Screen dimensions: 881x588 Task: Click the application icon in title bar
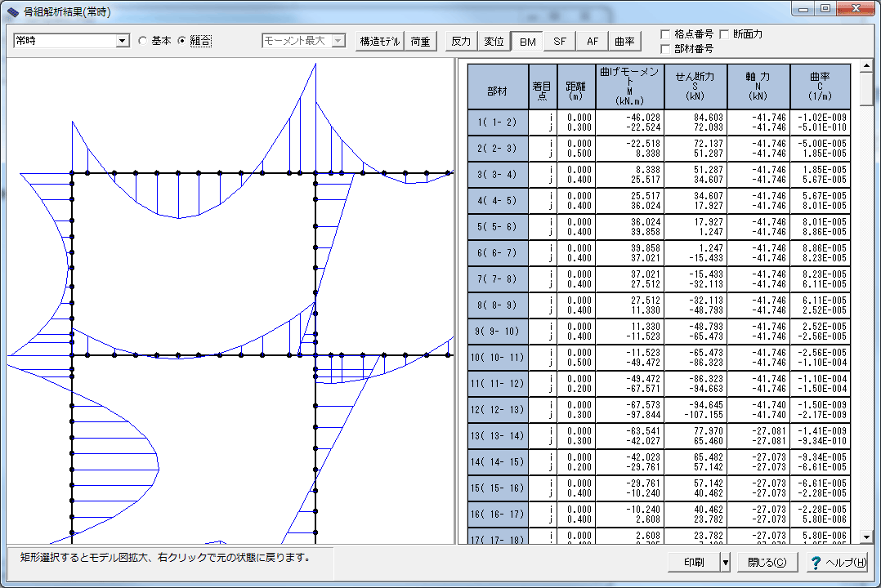tap(13, 11)
